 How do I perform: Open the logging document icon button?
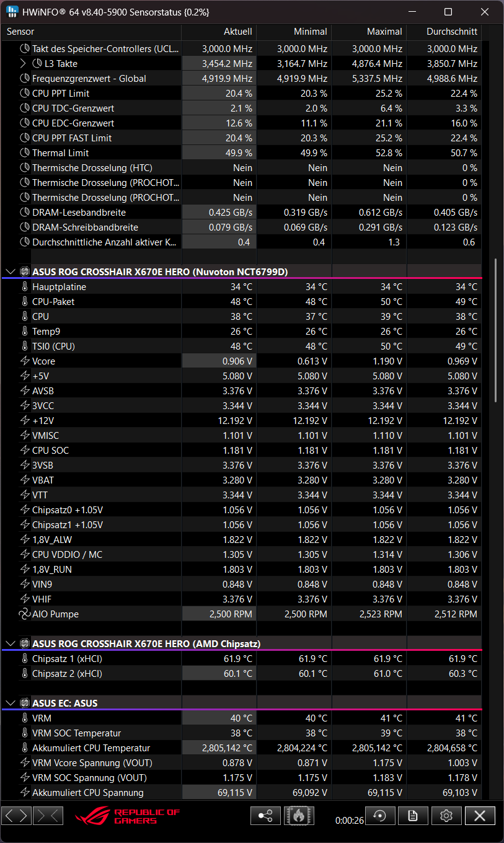(413, 816)
